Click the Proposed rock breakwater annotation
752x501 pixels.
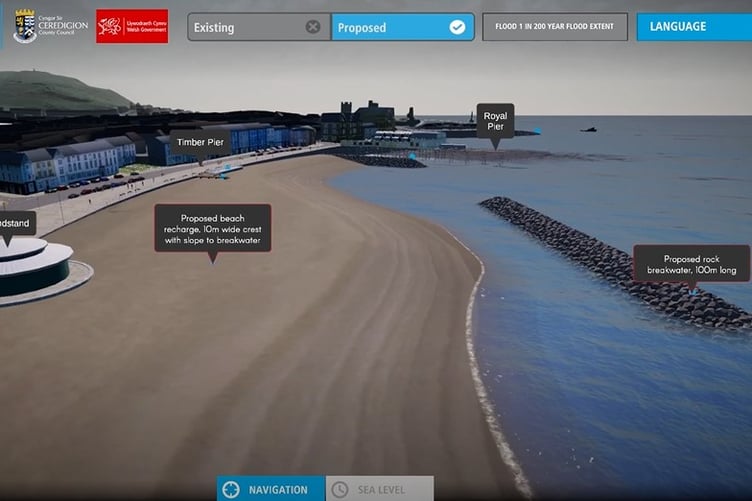[x=691, y=264]
